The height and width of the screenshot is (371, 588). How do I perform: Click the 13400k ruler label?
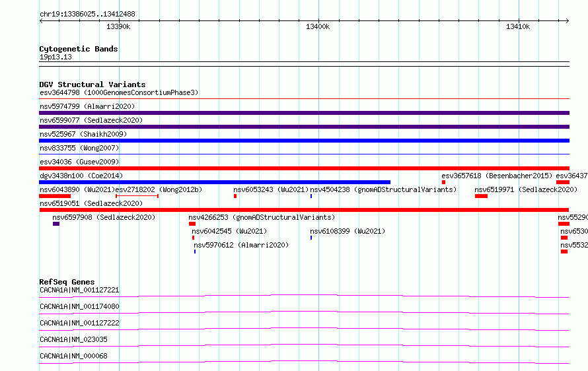tap(318, 26)
